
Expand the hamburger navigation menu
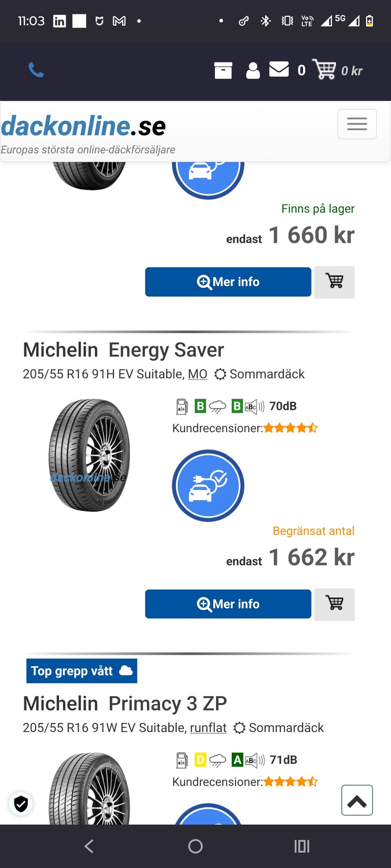tap(357, 124)
